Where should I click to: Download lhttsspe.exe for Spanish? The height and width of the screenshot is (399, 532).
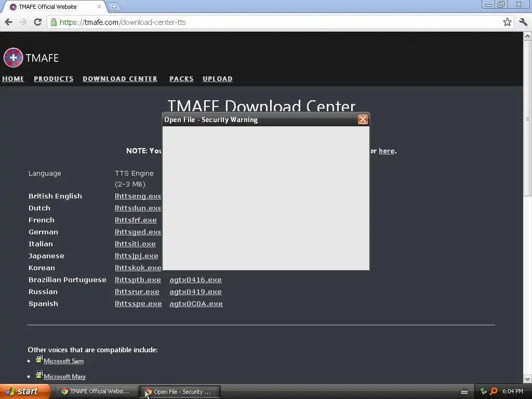tap(138, 303)
